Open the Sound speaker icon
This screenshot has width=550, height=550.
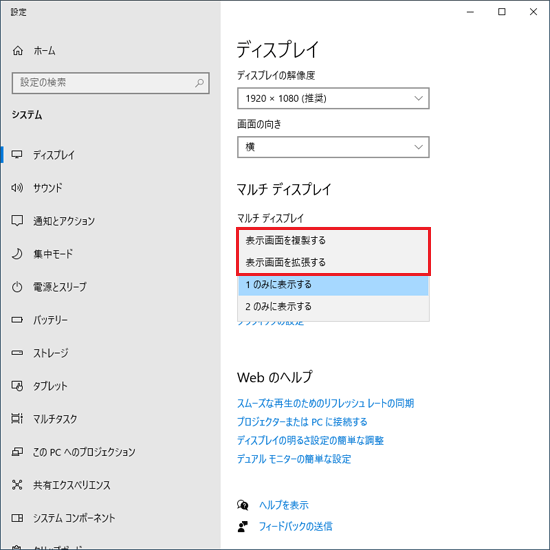click(17, 188)
